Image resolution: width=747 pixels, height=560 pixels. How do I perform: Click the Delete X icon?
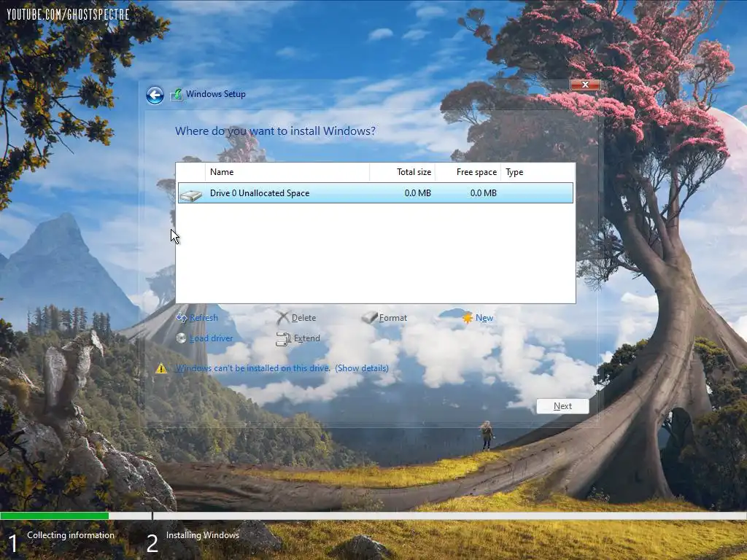coord(283,318)
